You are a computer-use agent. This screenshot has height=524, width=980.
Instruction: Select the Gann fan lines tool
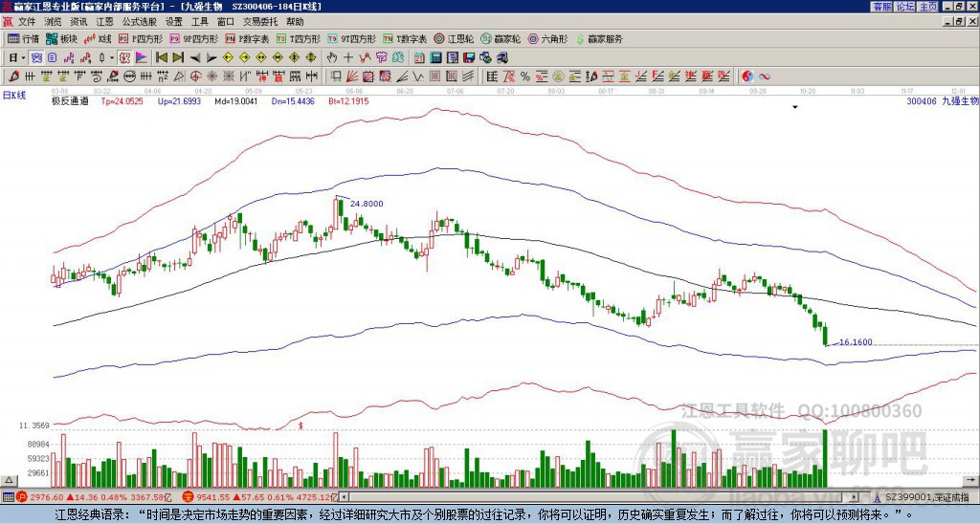[352, 76]
